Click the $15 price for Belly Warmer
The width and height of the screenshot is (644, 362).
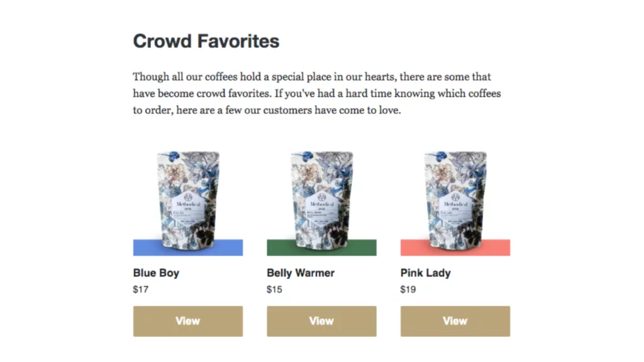[x=274, y=289]
